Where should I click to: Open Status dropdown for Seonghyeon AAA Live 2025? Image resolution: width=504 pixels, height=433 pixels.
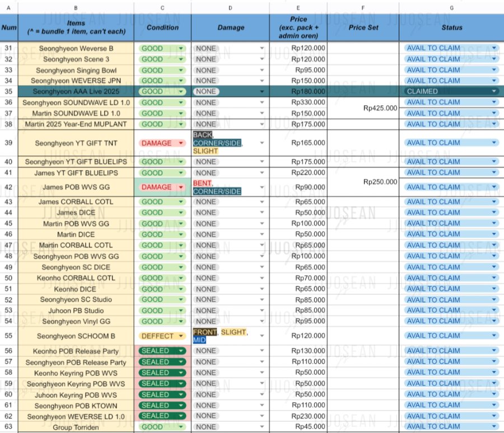tap(451, 91)
